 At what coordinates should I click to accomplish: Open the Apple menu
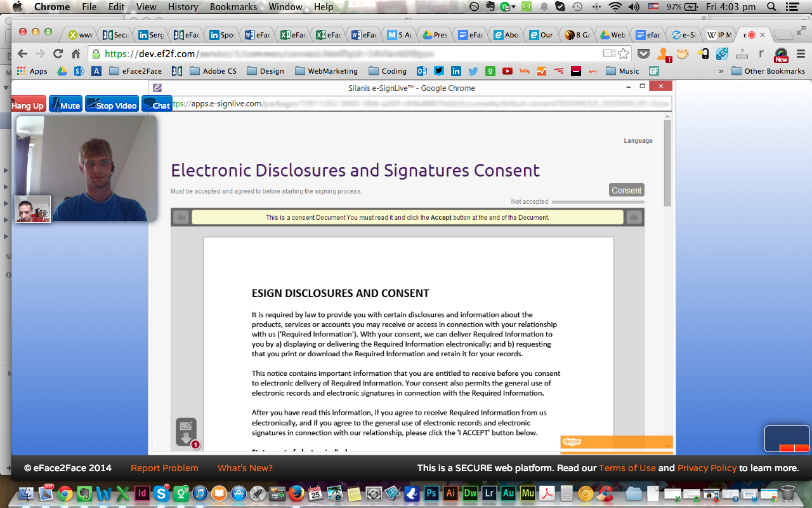click(x=18, y=7)
